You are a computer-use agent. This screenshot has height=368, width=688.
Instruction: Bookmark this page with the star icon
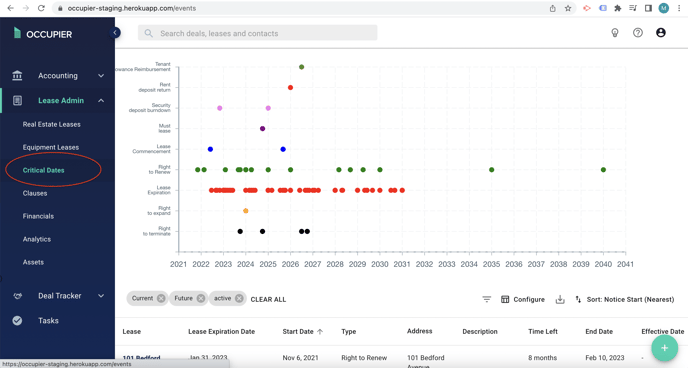pos(568,8)
